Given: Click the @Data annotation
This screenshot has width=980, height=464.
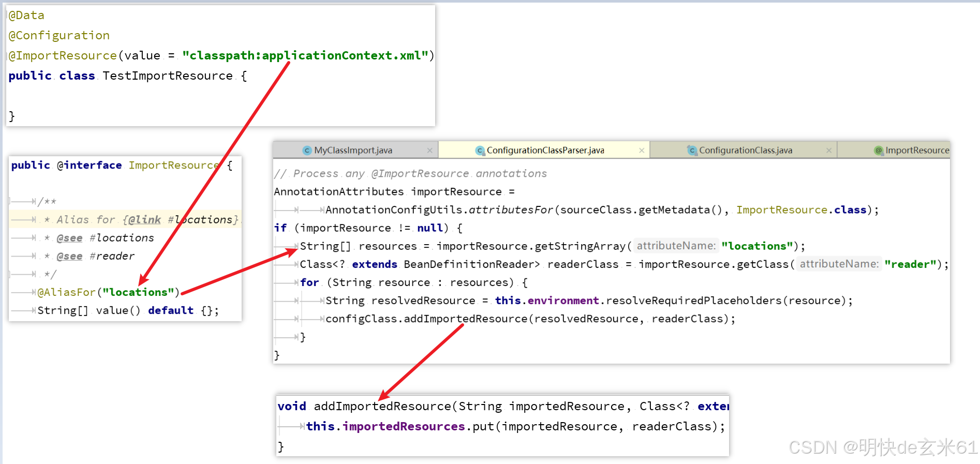Looking at the screenshot, I should (x=26, y=15).
